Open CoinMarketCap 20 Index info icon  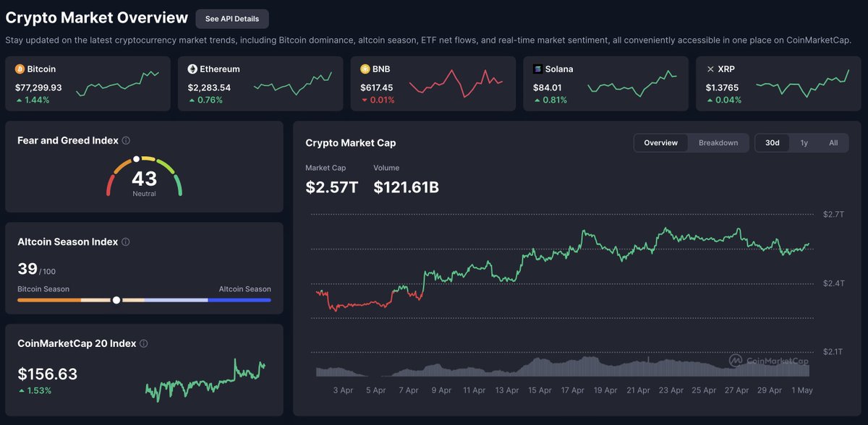[144, 344]
